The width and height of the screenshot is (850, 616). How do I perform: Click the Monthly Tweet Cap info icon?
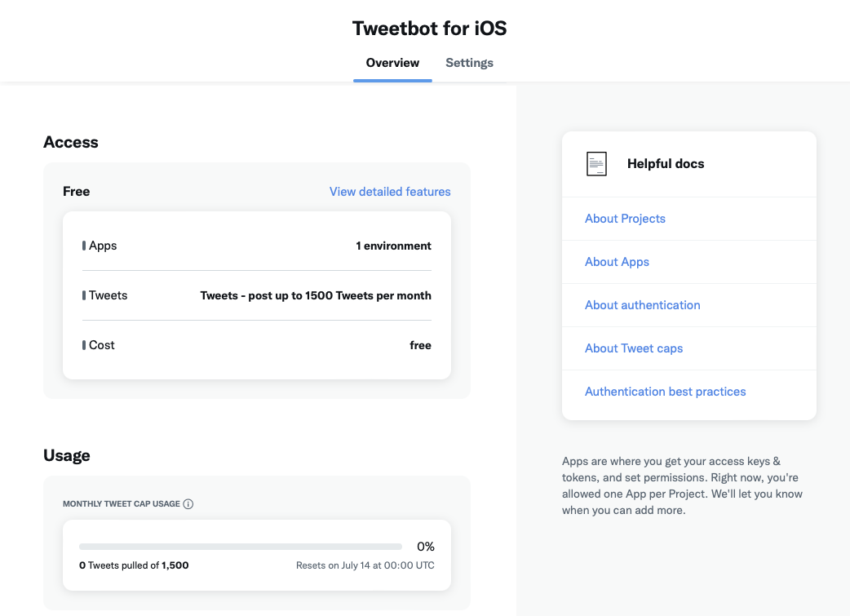[x=188, y=504]
